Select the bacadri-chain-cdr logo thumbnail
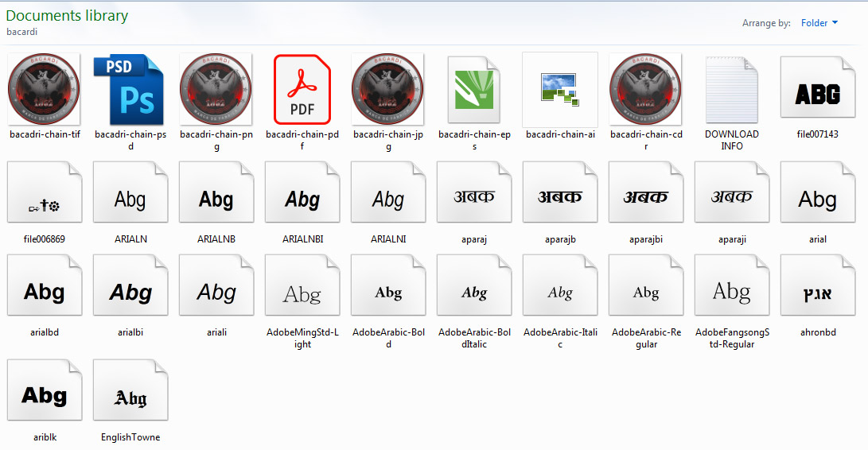Viewport: 868px width, 450px height. [645, 89]
